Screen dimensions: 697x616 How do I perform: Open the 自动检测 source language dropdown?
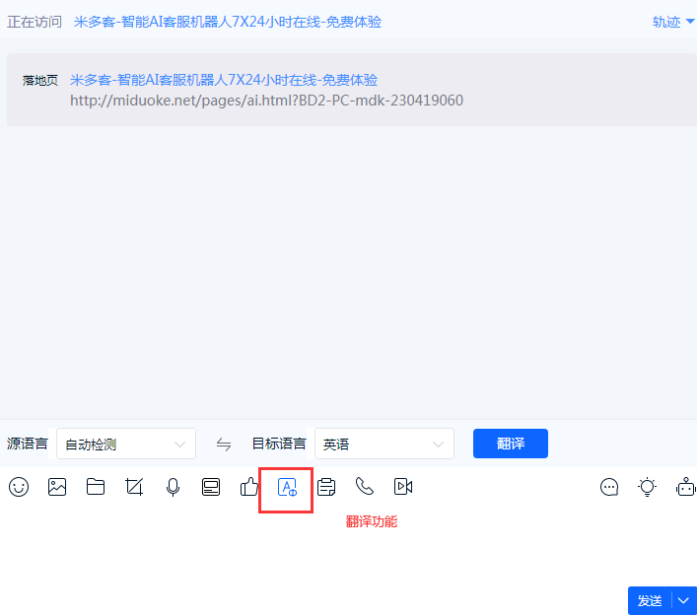click(x=126, y=444)
